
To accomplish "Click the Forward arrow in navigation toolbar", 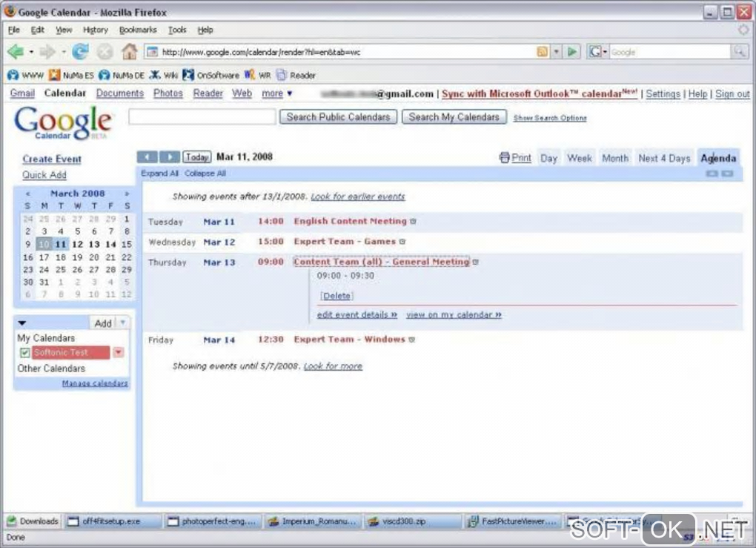I will pyautogui.click(x=47, y=52).
